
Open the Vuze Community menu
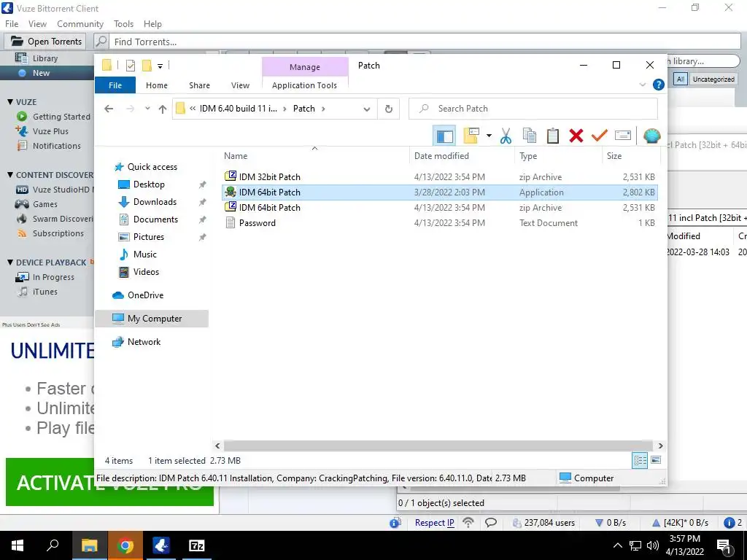[x=80, y=24]
